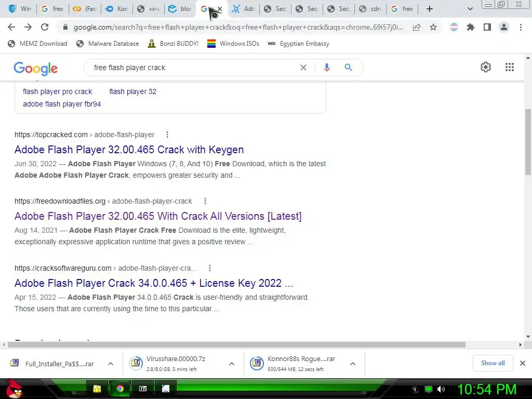Viewport: 532px width, 399px height.
Task: Open the topcracked.com result options menu
Action: 167,135
